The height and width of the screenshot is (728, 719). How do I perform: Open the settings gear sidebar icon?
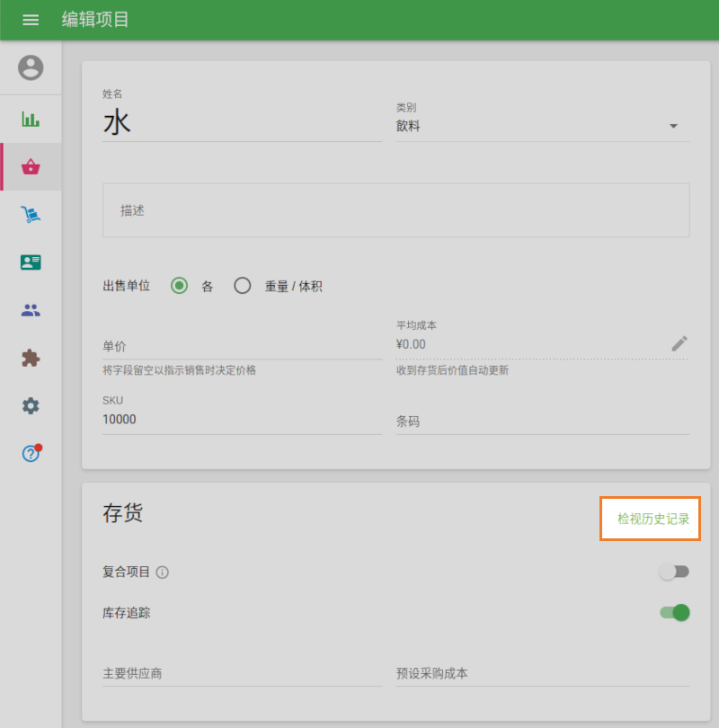click(31, 405)
